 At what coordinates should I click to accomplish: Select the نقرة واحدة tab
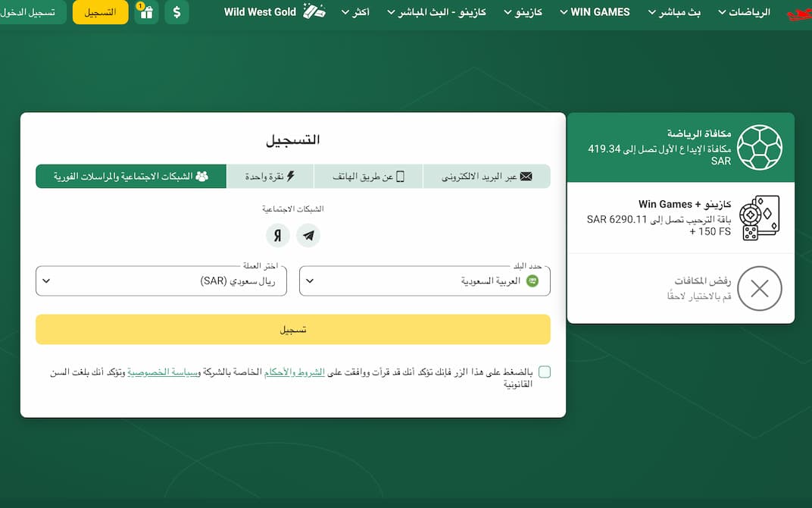click(270, 176)
